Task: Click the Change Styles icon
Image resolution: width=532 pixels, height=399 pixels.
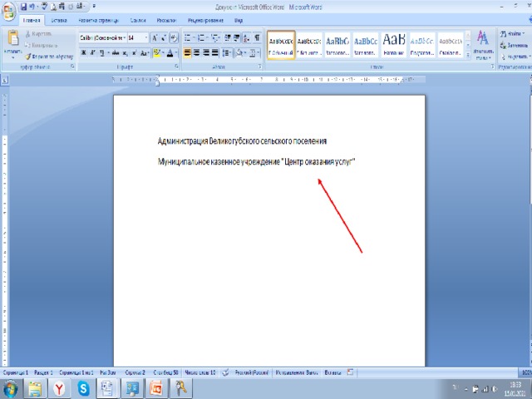Action: 482,42
